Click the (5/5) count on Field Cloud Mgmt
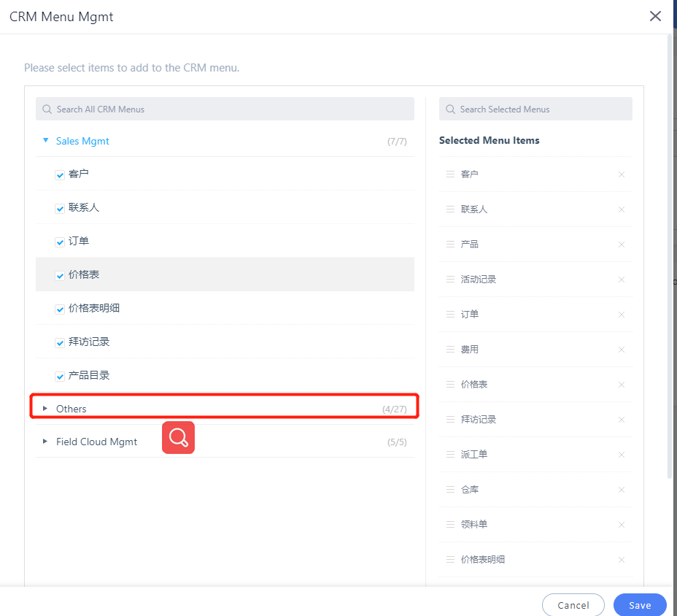677x616 pixels. click(x=397, y=442)
